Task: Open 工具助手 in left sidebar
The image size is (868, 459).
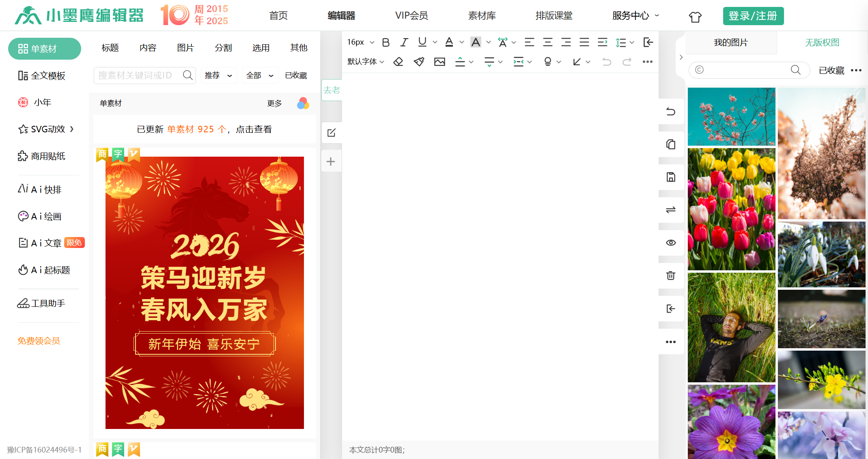Action: click(41, 304)
